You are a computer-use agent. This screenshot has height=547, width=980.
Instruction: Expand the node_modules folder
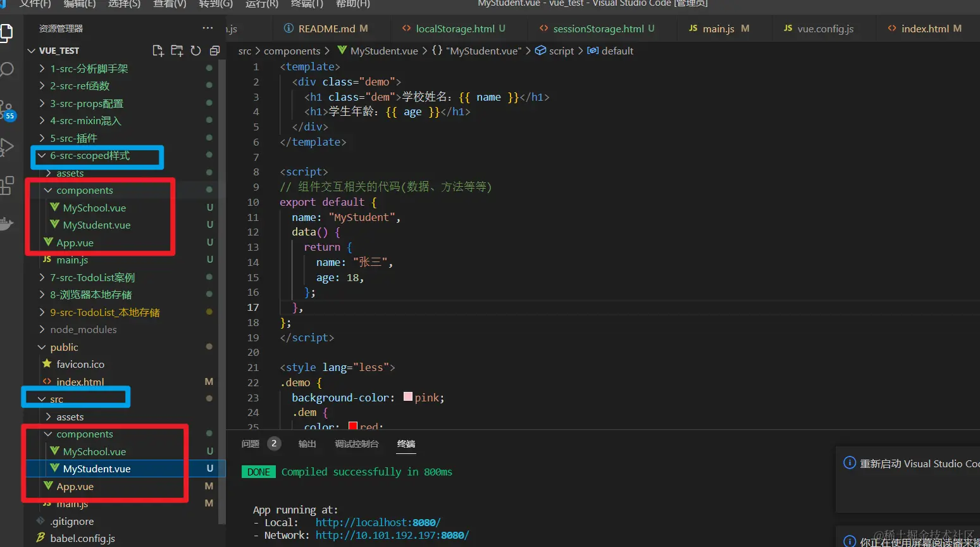[x=42, y=329]
